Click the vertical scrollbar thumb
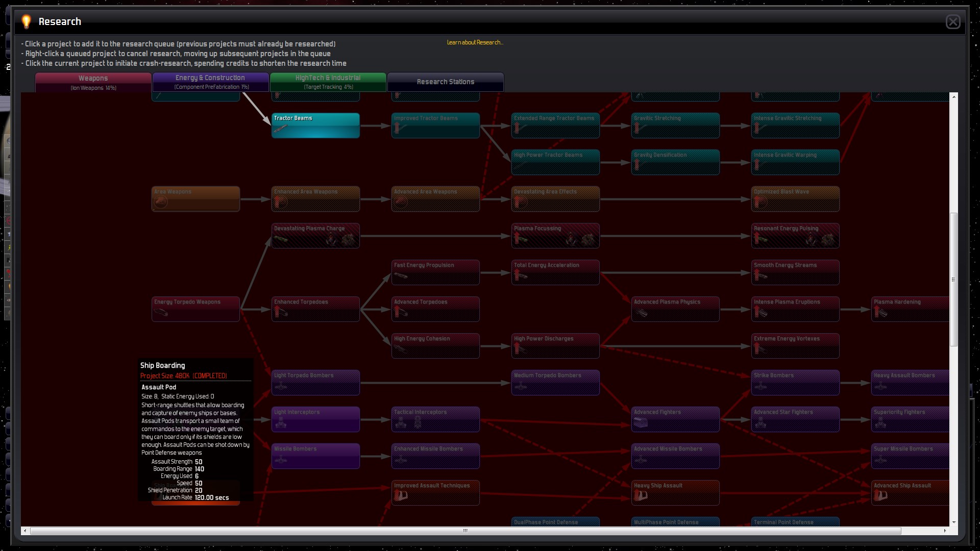 click(x=953, y=280)
